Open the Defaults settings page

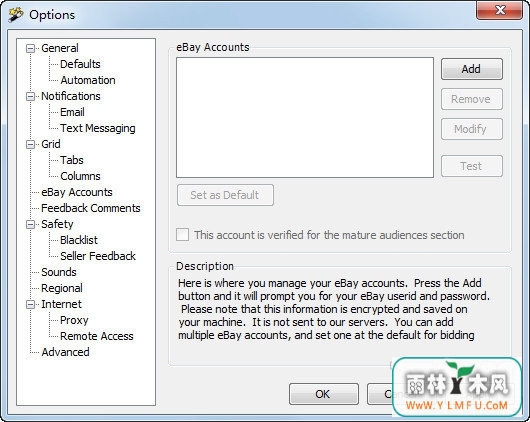[80, 64]
